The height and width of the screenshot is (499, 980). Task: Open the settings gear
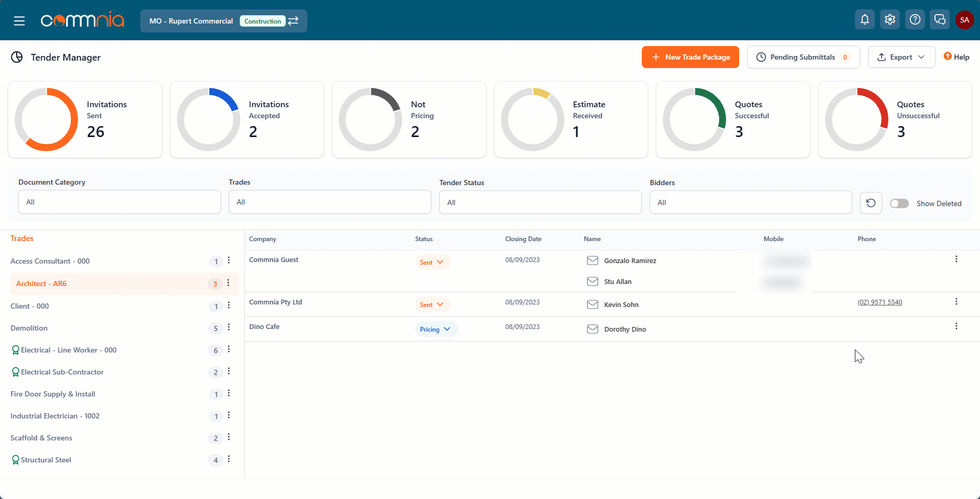point(890,20)
